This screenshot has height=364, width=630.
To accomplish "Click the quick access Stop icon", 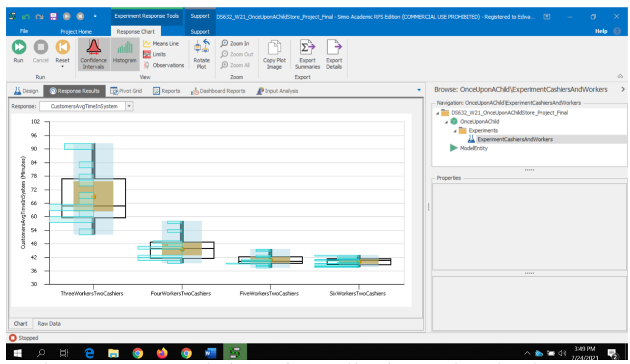I will (x=80, y=16).
